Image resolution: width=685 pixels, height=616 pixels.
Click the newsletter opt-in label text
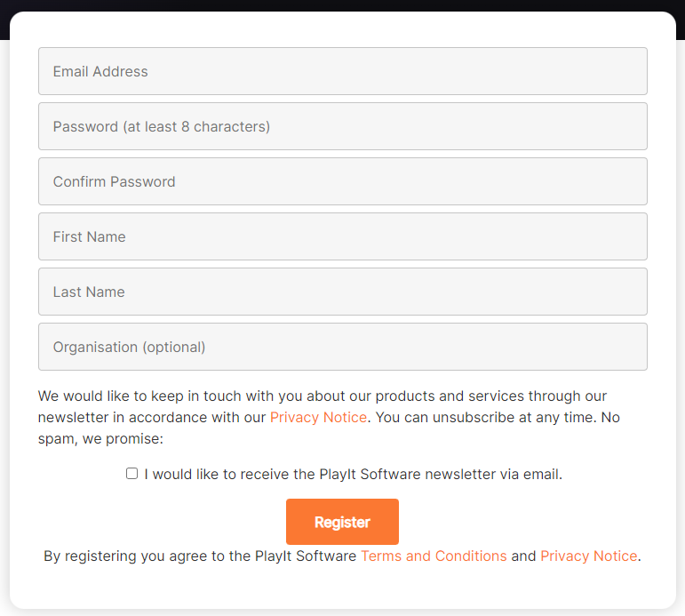(353, 475)
